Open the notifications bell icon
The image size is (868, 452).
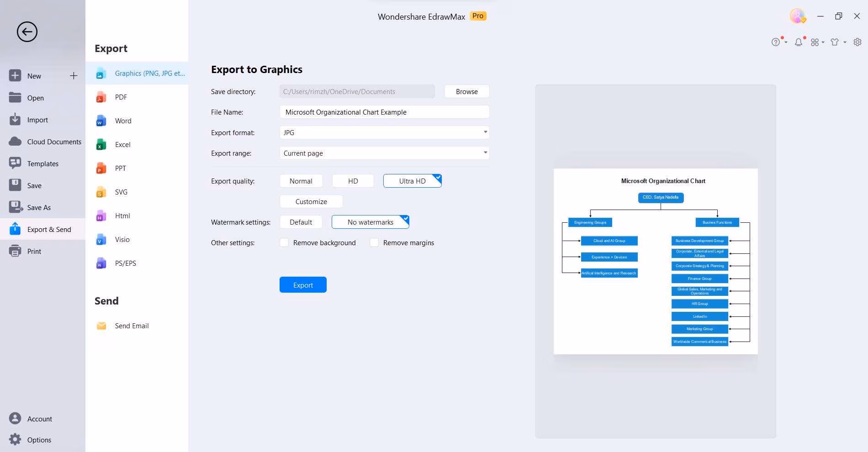point(799,42)
